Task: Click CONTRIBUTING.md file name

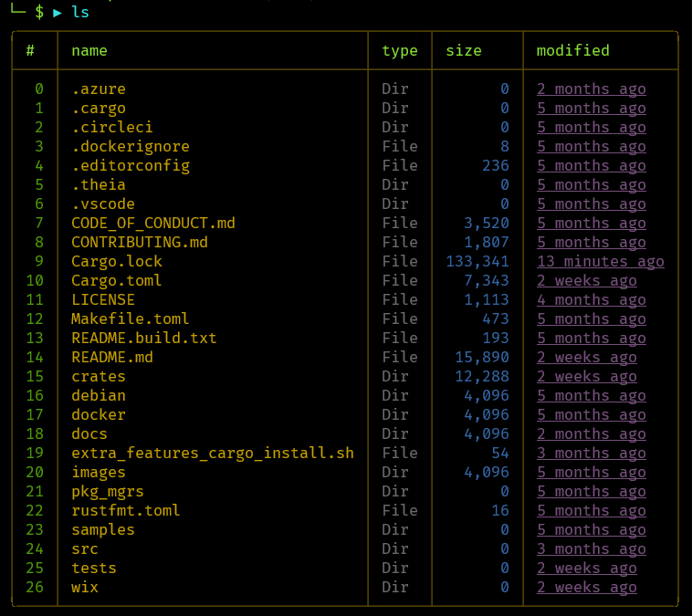Action: tap(140, 242)
